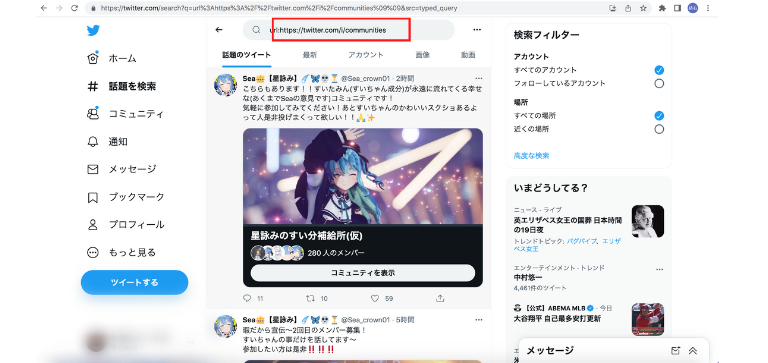Click the browser address bar URL
This screenshot has height=363, width=768.
pyautogui.click(x=279, y=8)
